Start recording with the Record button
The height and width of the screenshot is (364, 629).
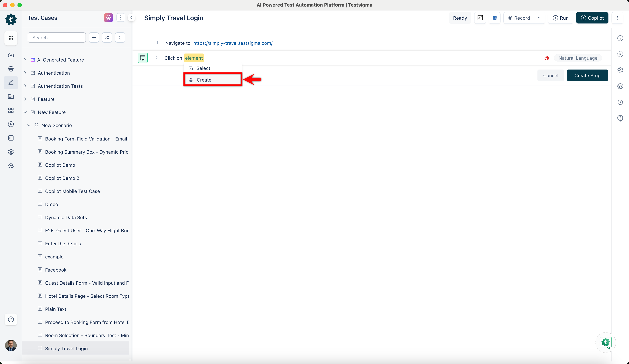click(519, 18)
